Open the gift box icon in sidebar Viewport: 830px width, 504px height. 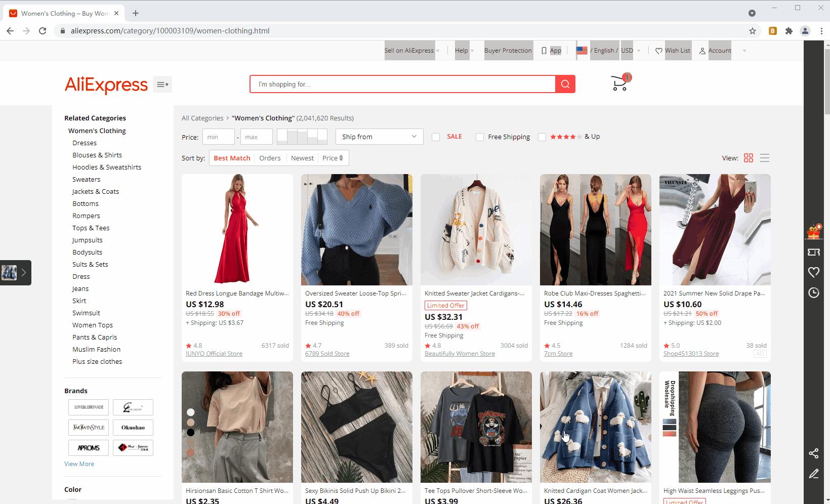pos(814,232)
